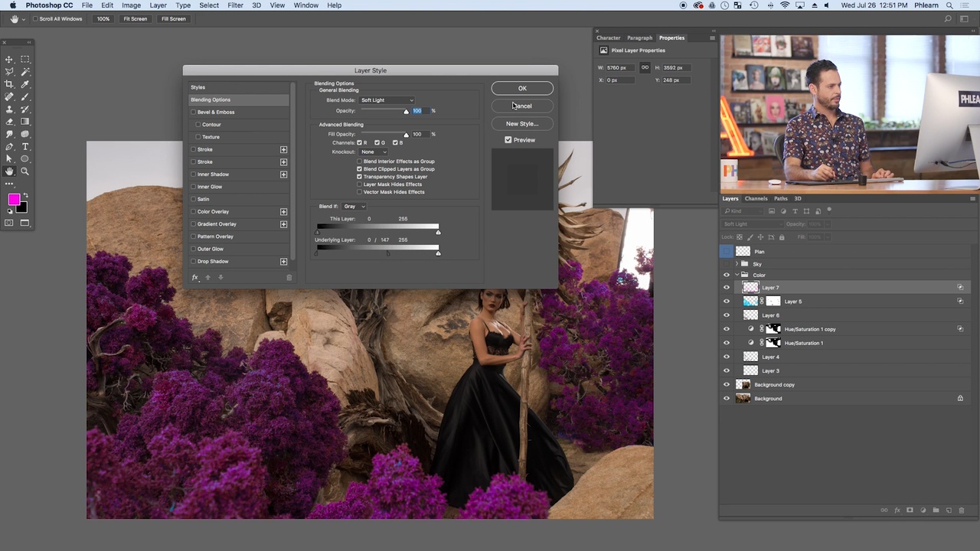This screenshot has width=980, height=551.
Task: Swap foreground and background colors icon
Action: pos(25,196)
